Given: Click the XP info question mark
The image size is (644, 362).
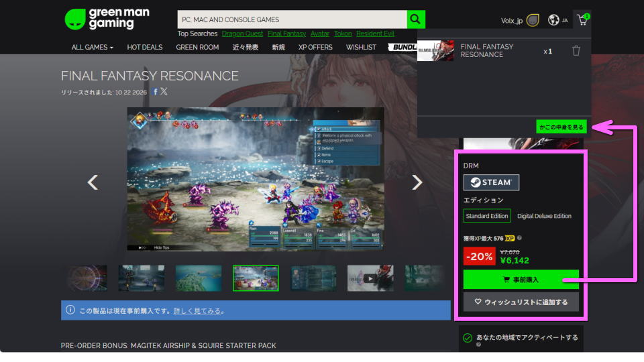Looking at the screenshot, I should tap(519, 237).
